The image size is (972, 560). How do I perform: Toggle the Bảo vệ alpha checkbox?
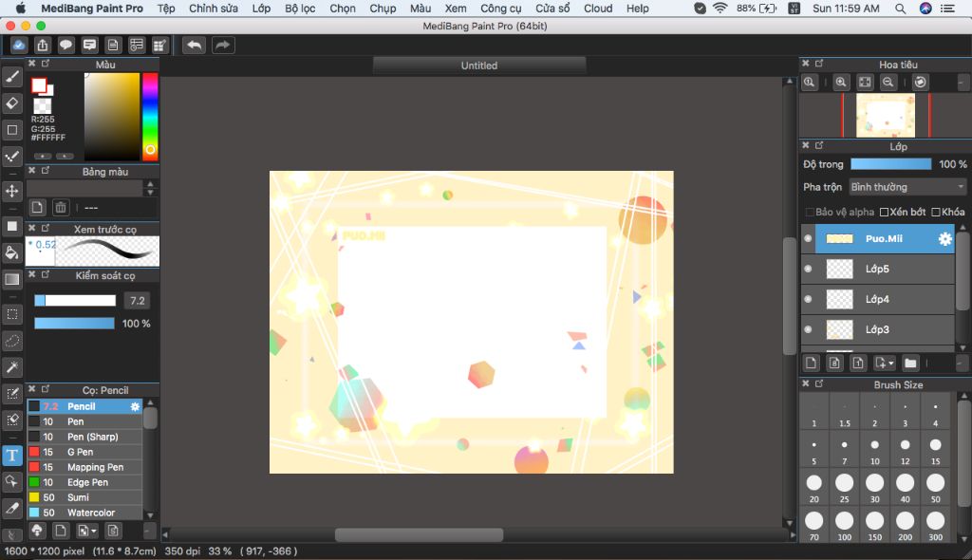810,212
